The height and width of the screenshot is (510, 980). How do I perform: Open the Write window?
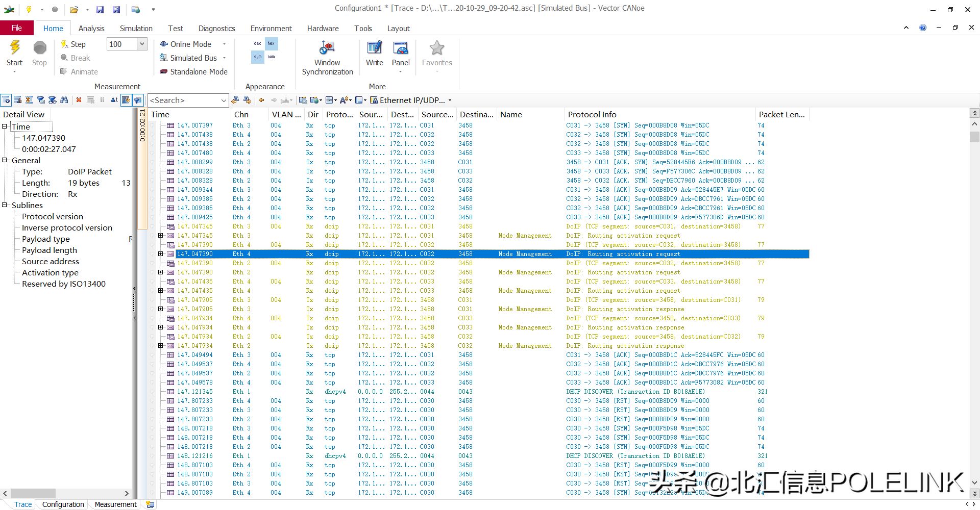pos(374,54)
